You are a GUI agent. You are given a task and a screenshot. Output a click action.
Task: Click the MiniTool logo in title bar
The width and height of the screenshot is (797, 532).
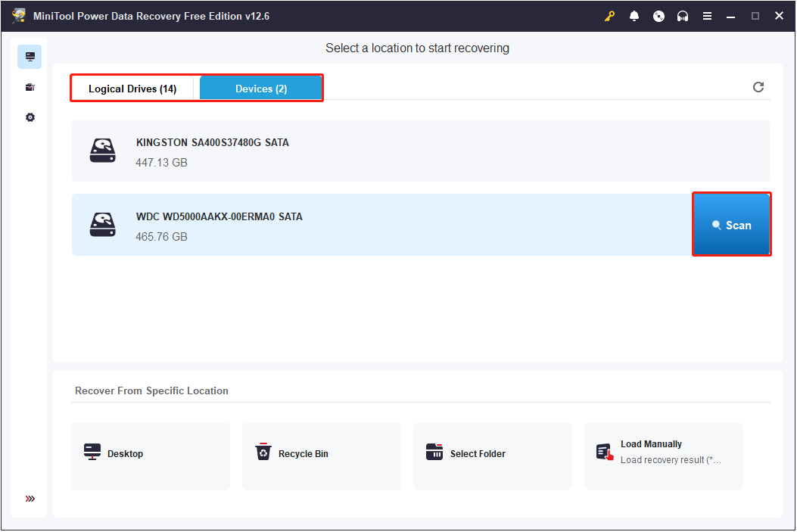coord(17,15)
